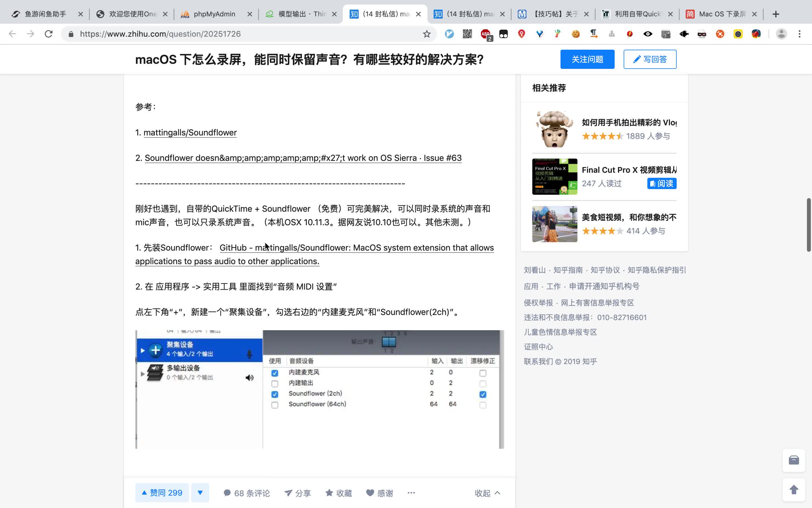Open the orange circle arrows extension
The height and width of the screenshot is (508, 812).
click(720, 34)
